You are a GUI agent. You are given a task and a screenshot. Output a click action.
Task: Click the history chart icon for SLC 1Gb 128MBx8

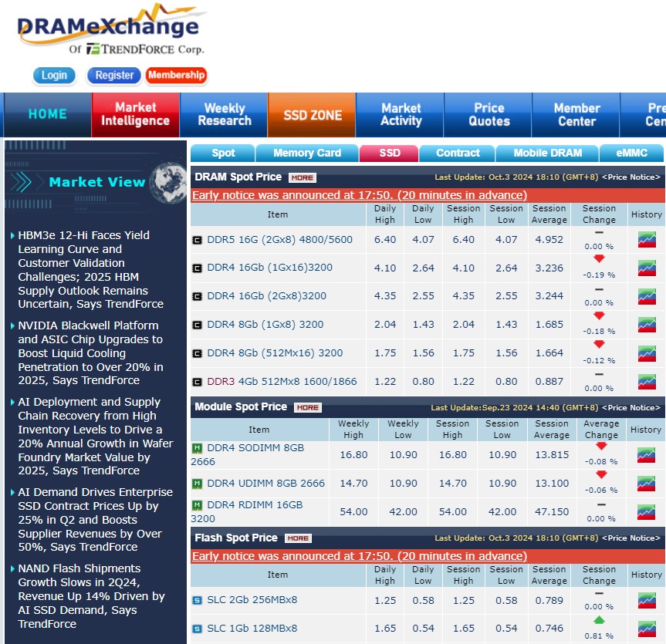646,628
